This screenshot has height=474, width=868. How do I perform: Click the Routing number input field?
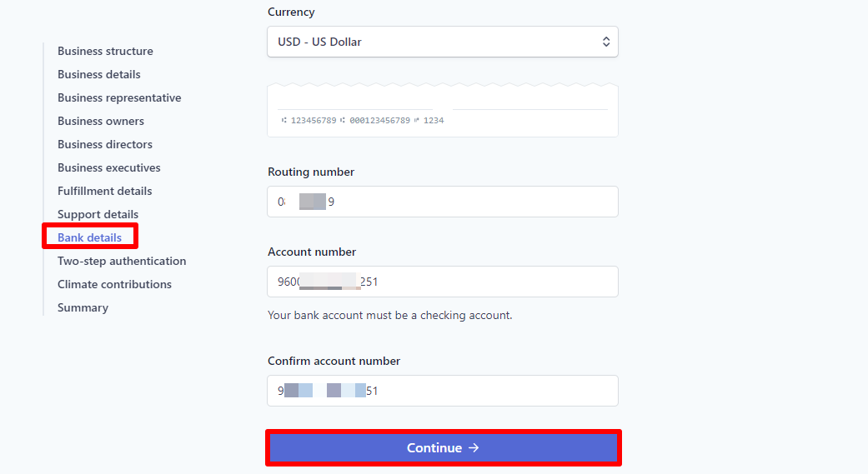pos(442,202)
